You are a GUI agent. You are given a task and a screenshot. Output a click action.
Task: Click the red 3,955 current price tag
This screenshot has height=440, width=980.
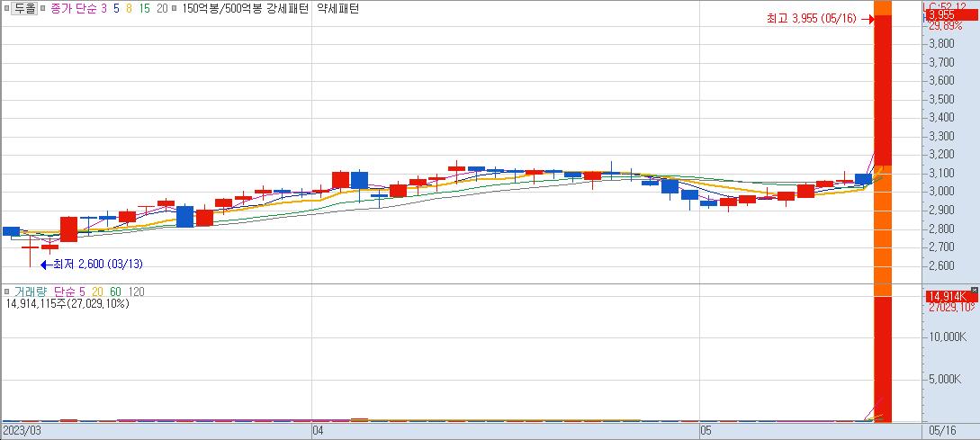coord(950,15)
